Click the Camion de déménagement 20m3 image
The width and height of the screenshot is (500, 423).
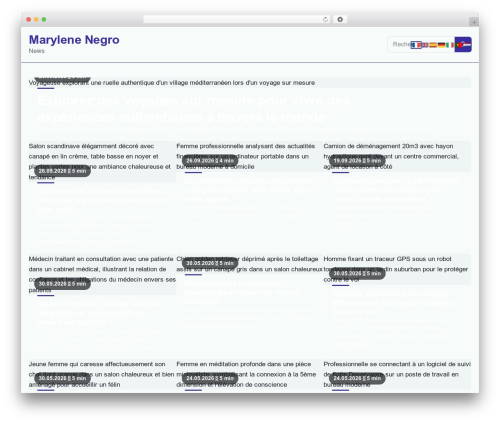(397, 156)
